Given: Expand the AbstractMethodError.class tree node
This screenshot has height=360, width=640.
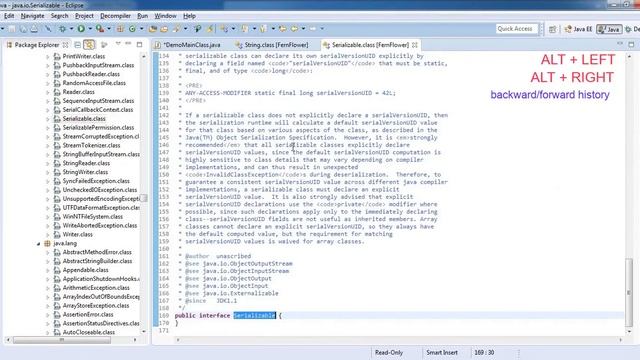Looking at the screenshot, I should click(x=48, y=253).
